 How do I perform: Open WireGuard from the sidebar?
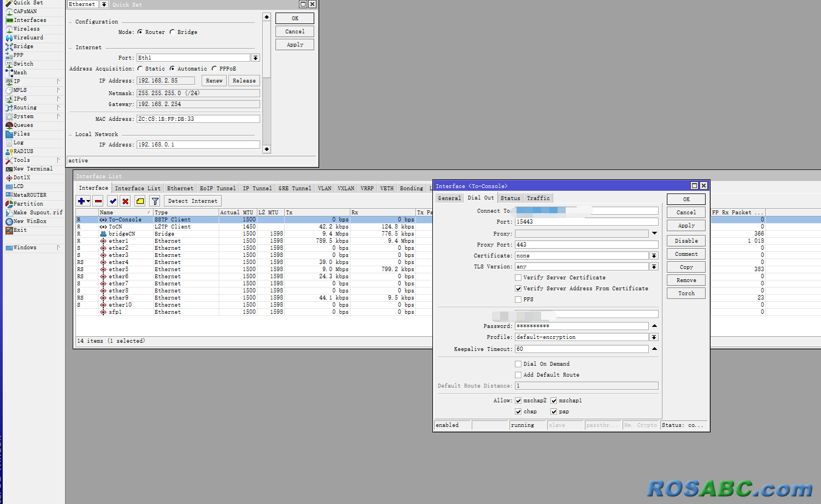pos(28,38)
